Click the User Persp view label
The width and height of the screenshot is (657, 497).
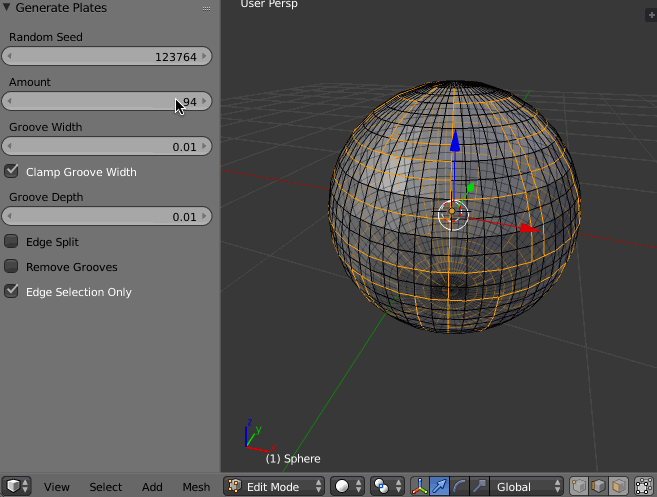pos(269,4)
